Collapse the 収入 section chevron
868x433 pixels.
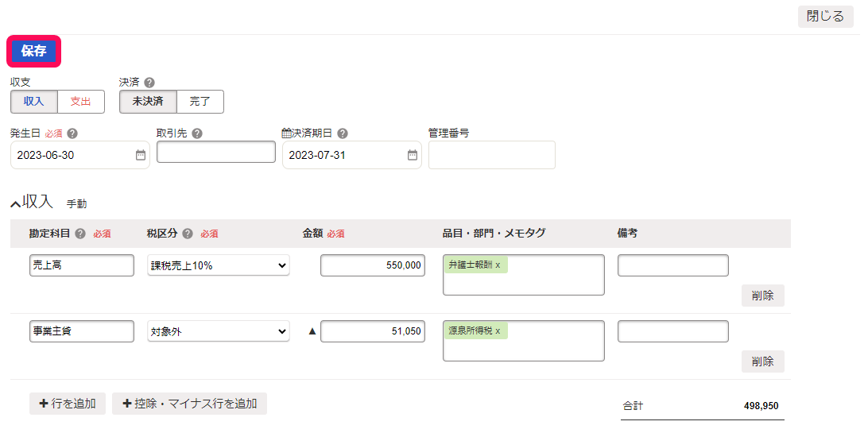(16, 204)
